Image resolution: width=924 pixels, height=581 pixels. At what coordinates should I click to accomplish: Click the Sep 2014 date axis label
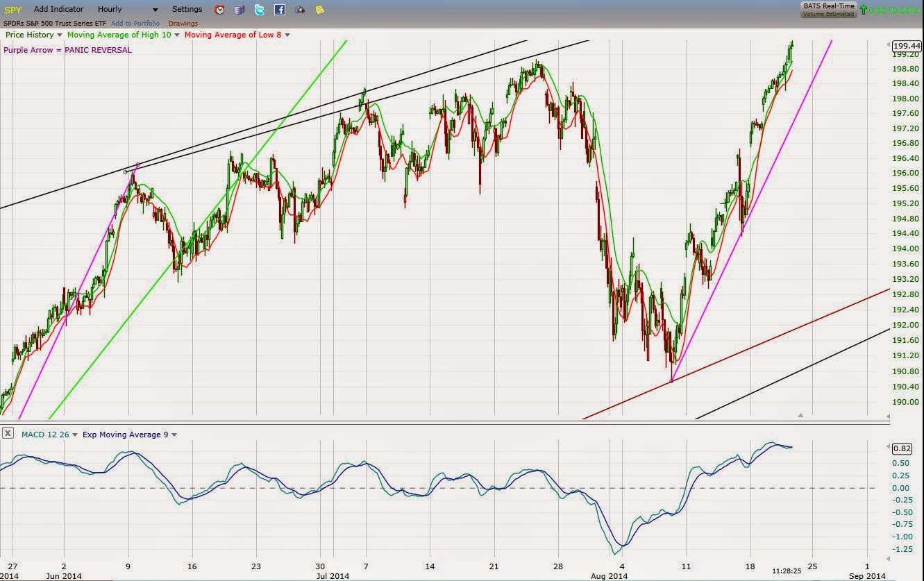click(866, 576)
